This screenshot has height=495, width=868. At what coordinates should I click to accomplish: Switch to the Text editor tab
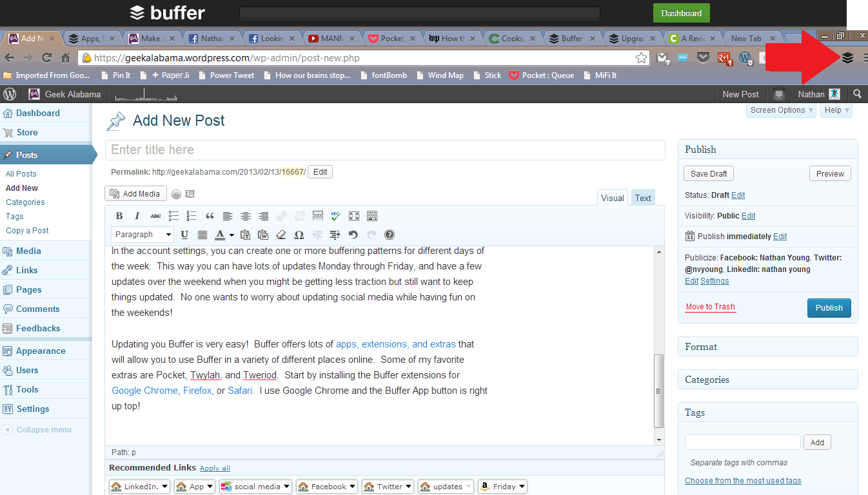point(642,197)
